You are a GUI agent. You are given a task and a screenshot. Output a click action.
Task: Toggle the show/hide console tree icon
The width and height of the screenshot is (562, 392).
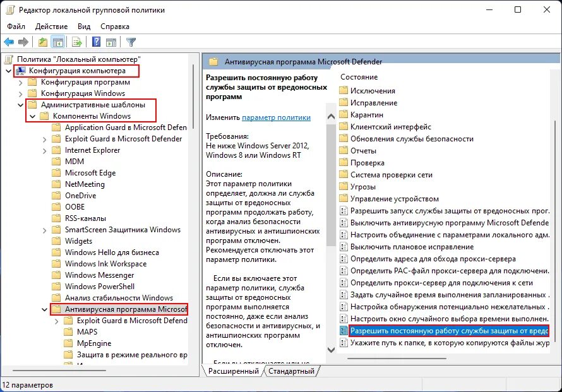click(x=57, y=42)
